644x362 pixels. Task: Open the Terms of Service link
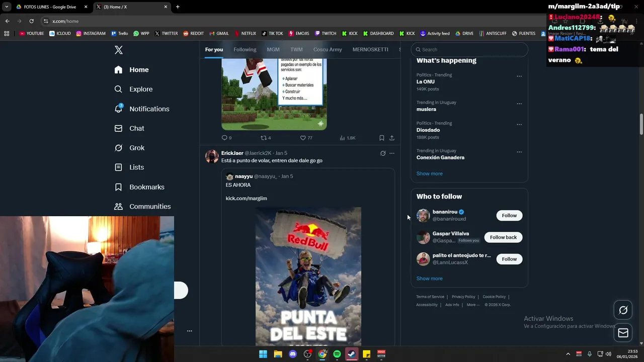click(x=430, y=297)
